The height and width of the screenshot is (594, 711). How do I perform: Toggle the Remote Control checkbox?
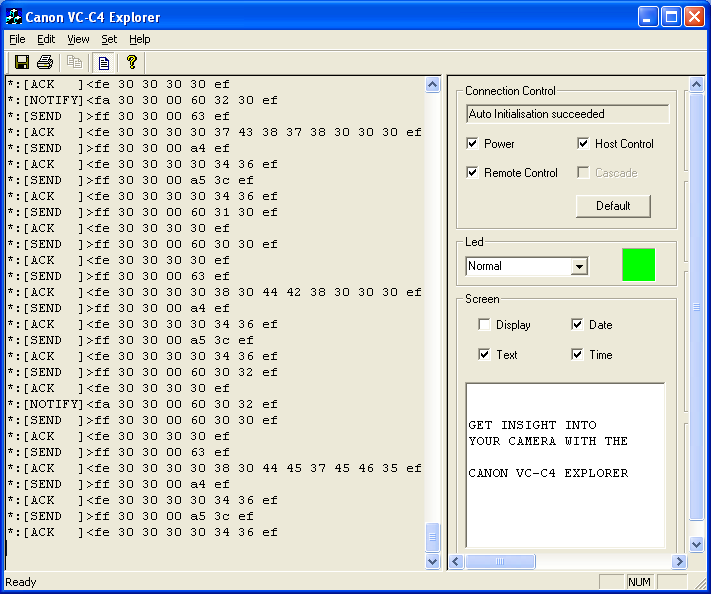tap(472, 173)
